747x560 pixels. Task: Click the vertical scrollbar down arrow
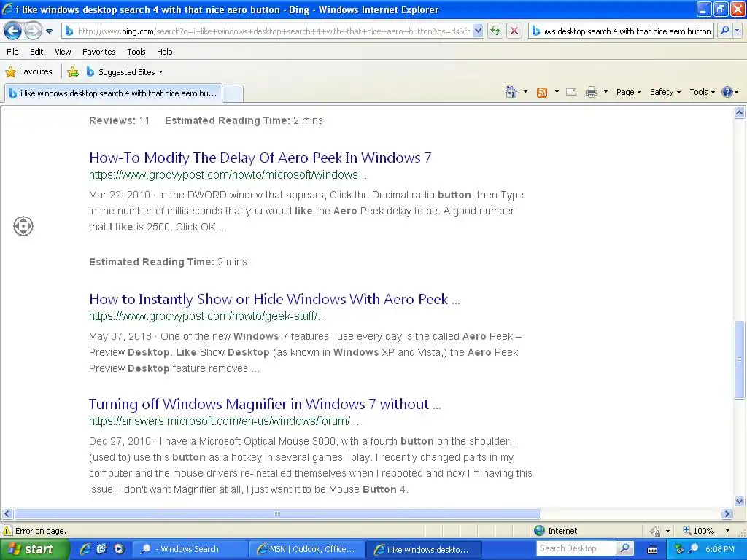pyautogui.click(x=740, y=501)
